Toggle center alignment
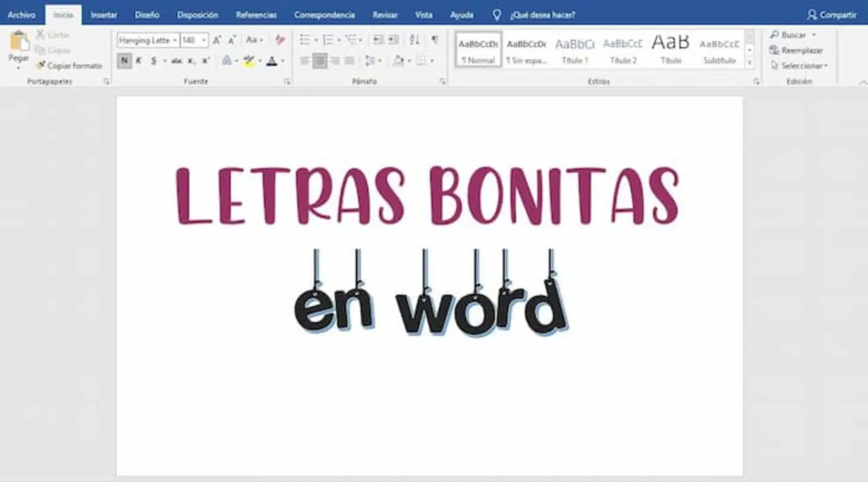The image size is (868, 482). 320,61
